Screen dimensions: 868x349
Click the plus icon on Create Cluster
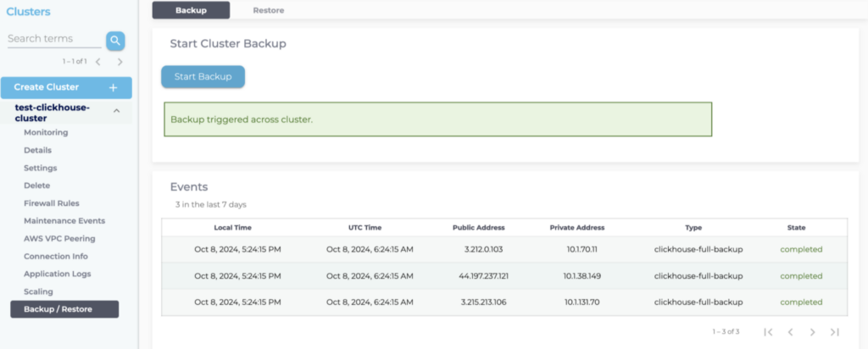[114, 87]
